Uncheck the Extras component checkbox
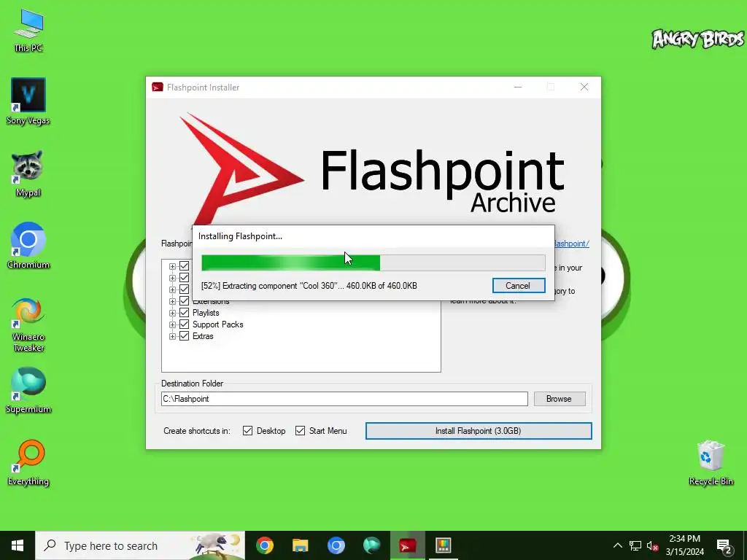The image size is (747, 560). [185, 336]
